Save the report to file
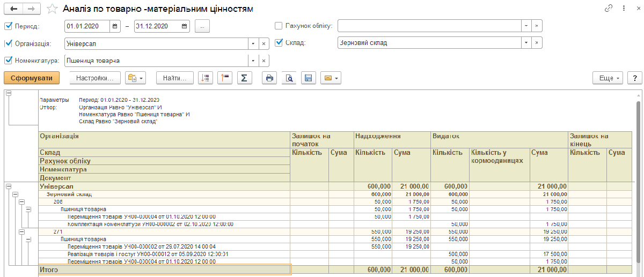 point(308,78)
